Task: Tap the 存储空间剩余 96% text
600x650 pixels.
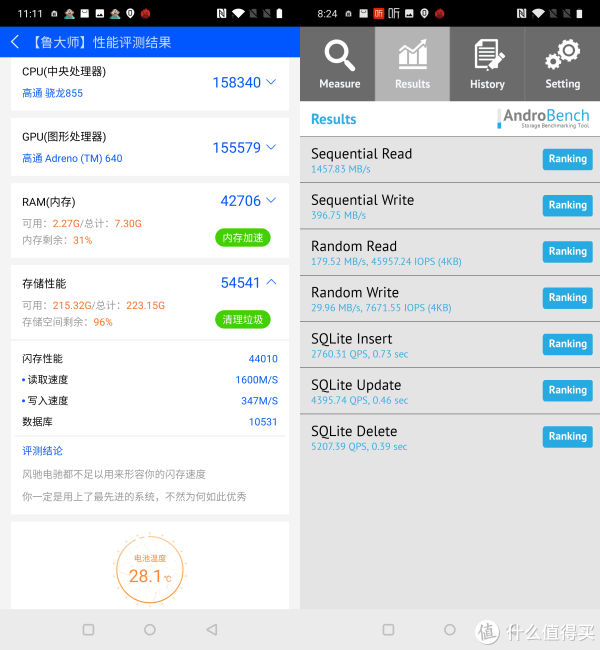Action: click(x=67, y=322)
